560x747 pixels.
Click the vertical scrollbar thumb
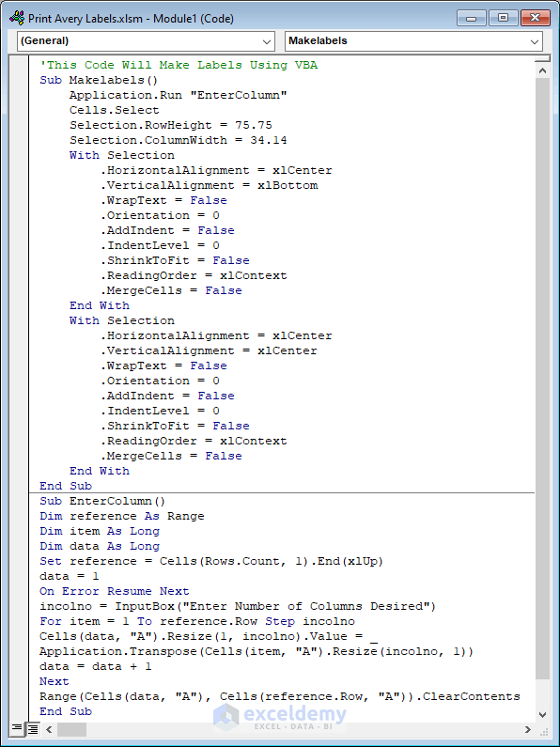point(542,379)
